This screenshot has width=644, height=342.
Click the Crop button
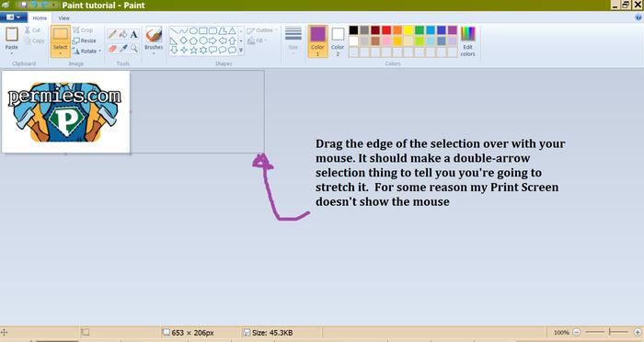point(83,30)
